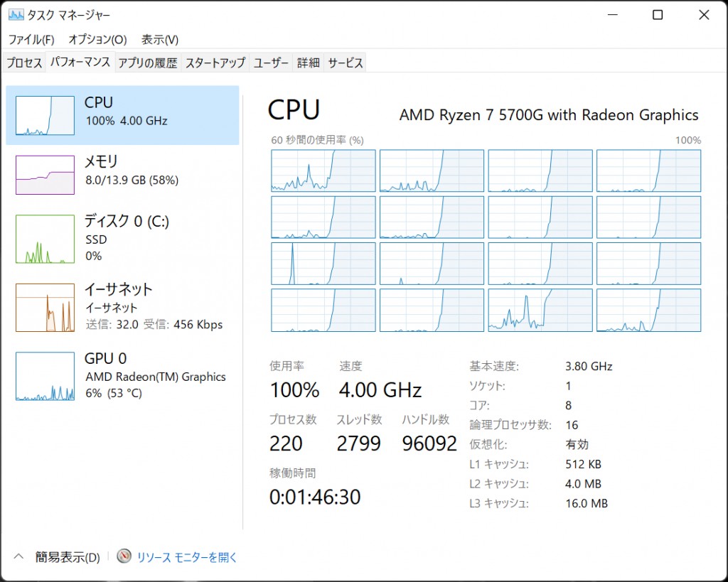Open the リソース モニターを開く link
728x582 pixels.
click(187, 558)
